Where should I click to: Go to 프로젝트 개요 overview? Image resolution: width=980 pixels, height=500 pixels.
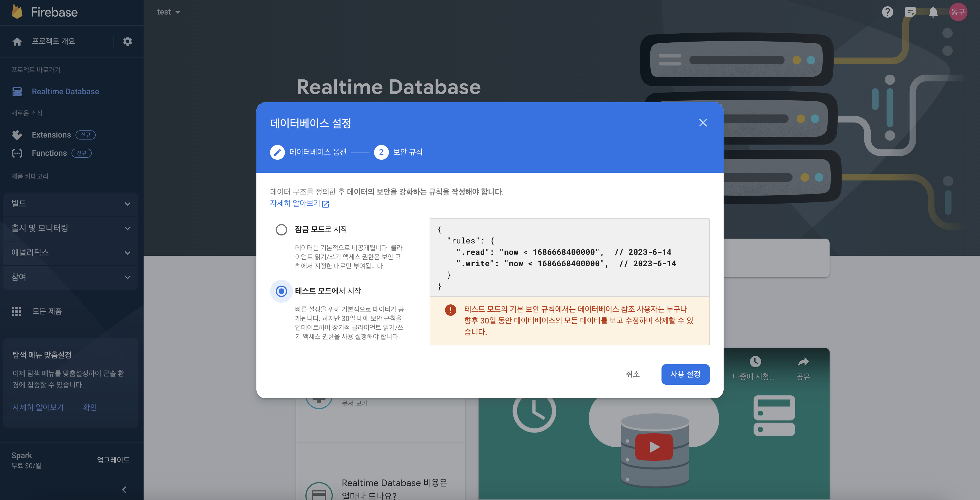tap(53, 41)
